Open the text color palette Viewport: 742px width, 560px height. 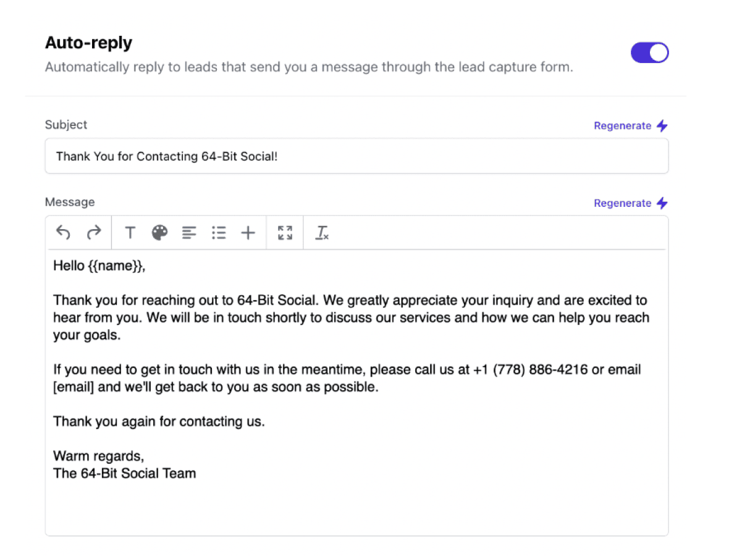point(159,232)
